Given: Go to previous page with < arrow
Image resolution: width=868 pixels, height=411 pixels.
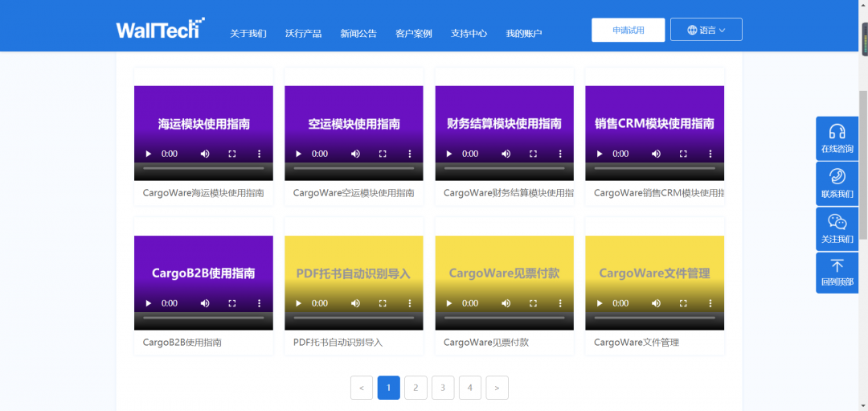Looking at the screenshot, I should 362,388.
